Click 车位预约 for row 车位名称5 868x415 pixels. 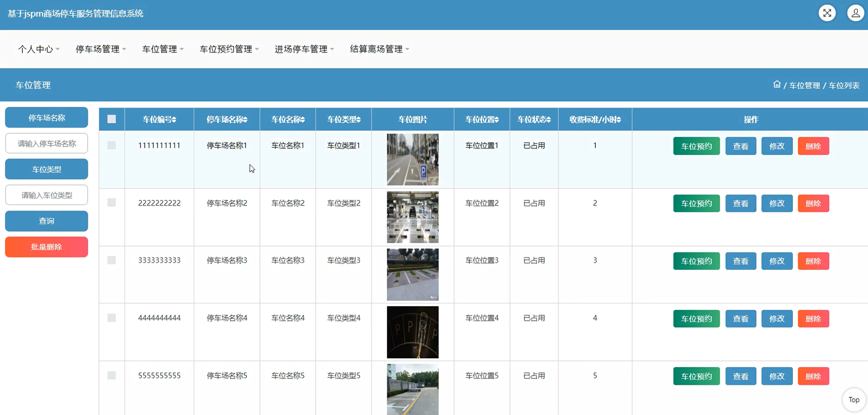697,376
